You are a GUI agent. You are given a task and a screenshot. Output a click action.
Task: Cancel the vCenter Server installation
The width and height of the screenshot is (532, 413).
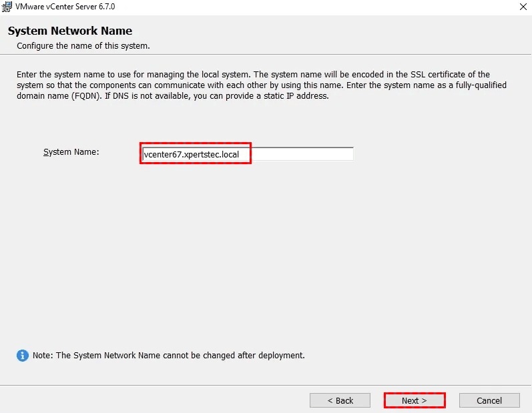[x=489, y=400]
